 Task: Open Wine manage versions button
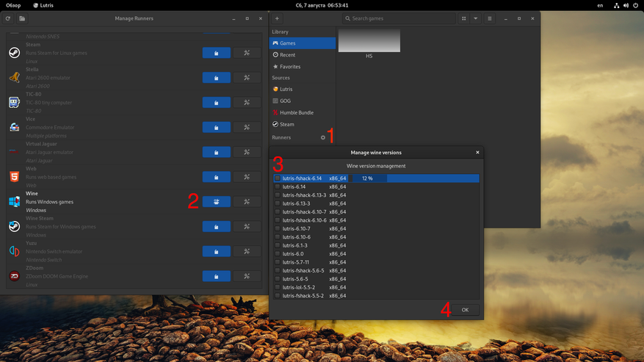[216, 202]
